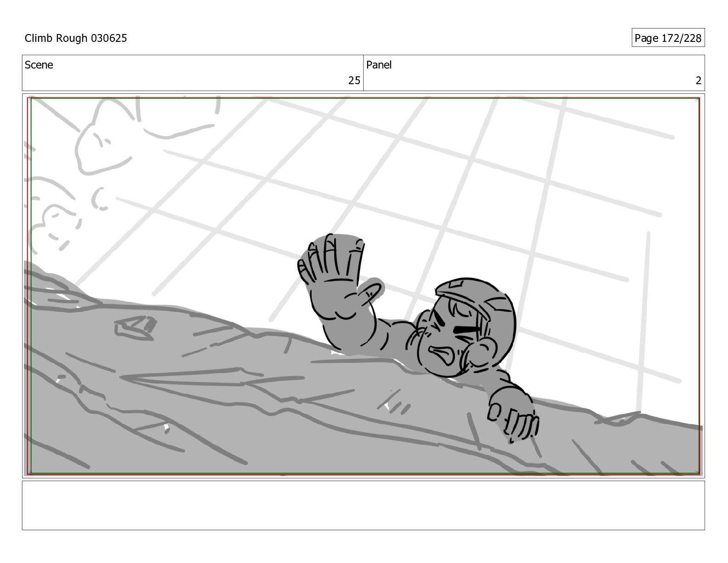Click the 'Climb Rough 030625' title text
Viewport: 728px width, 563px height.
(x=76, y=38)
